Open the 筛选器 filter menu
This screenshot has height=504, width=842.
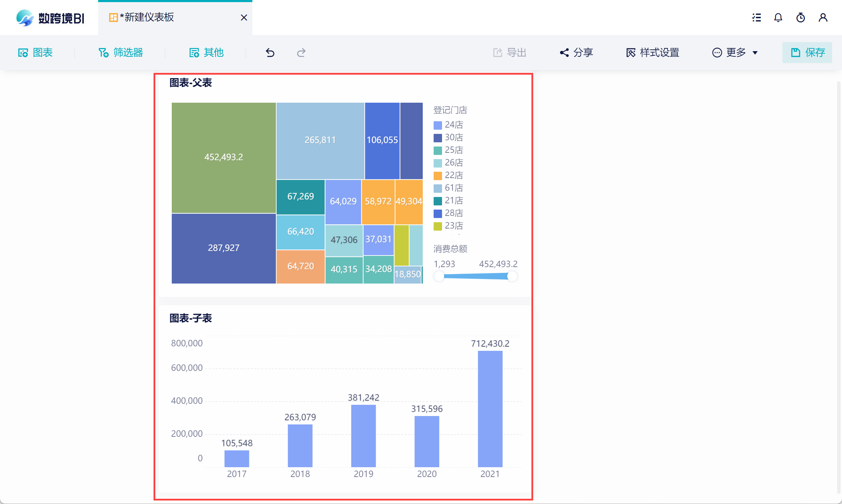[x=121, y=53]
